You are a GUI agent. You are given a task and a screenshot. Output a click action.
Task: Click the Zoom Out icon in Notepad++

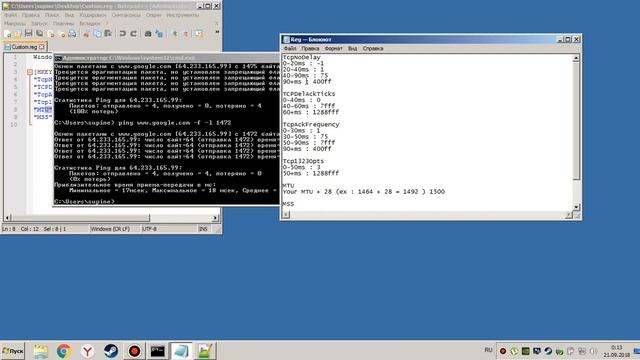point(186,34)
